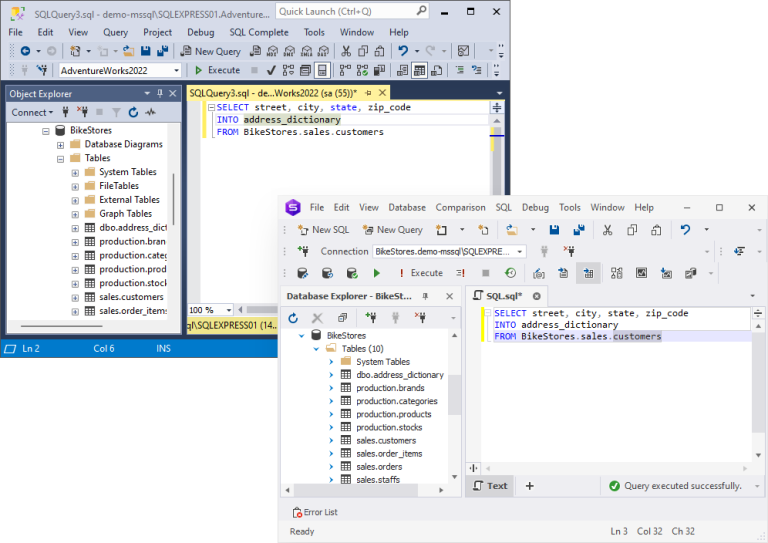Screen dimensions: 768x543
Task: Refresh the Database Explorer panel
Action: pos(293,318)
